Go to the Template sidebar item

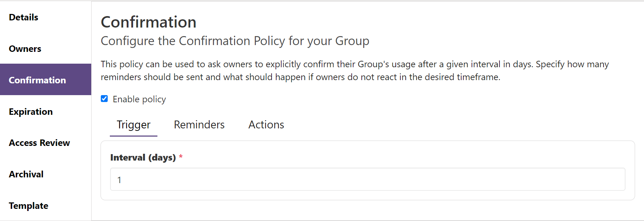(x=45, y=206)
